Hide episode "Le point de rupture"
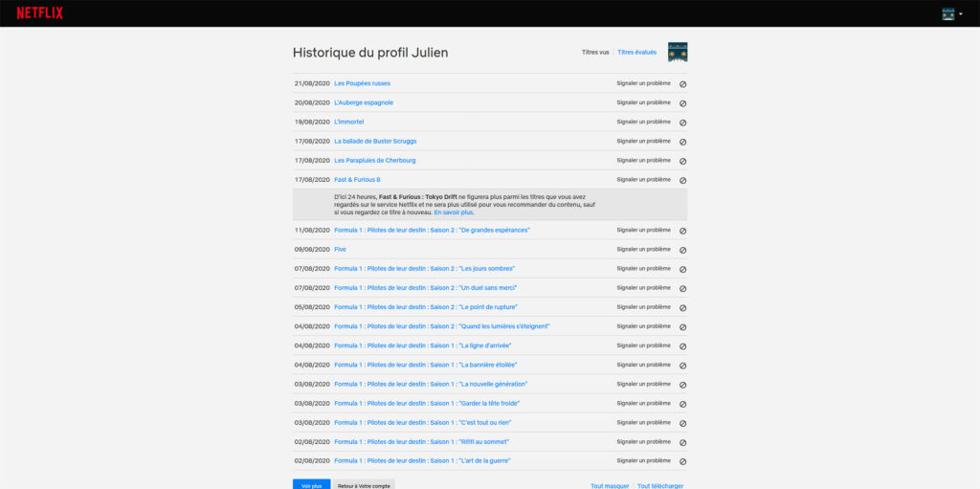 tap(682, 307)
